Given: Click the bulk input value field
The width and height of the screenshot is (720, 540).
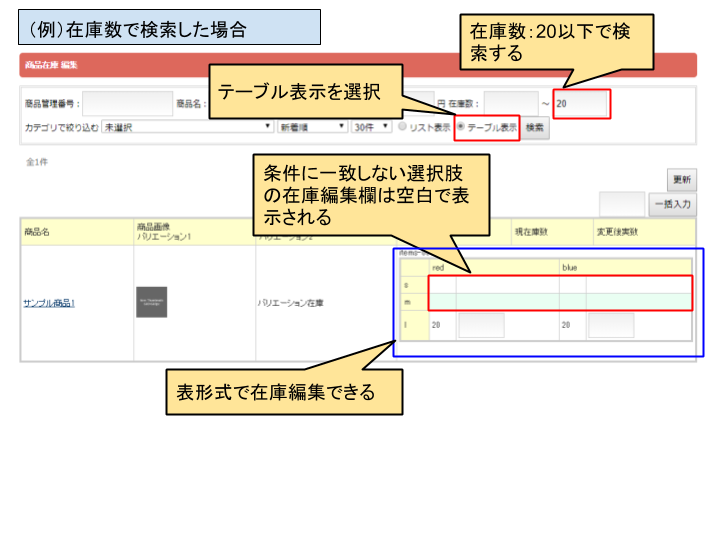Looking at the screenshot, I should tap(621, 204).
